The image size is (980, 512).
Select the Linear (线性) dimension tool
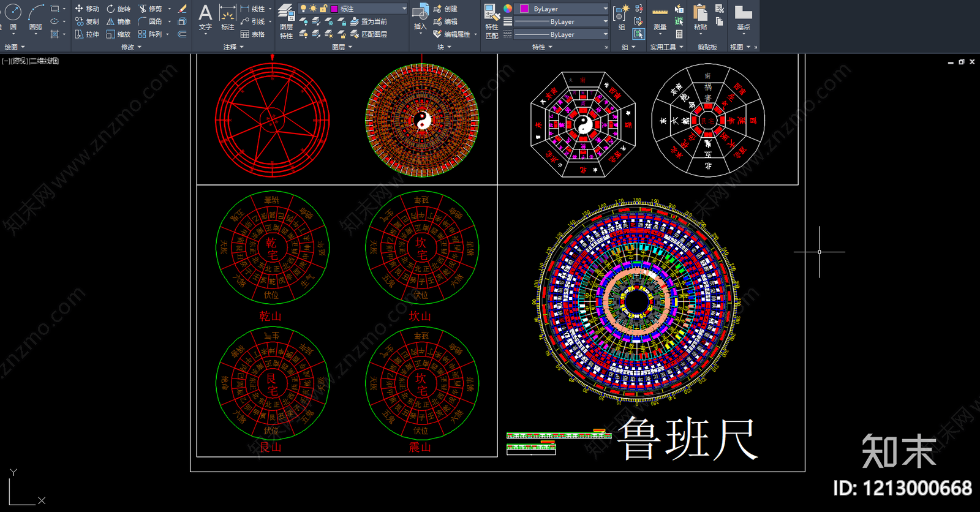point(252,9)
